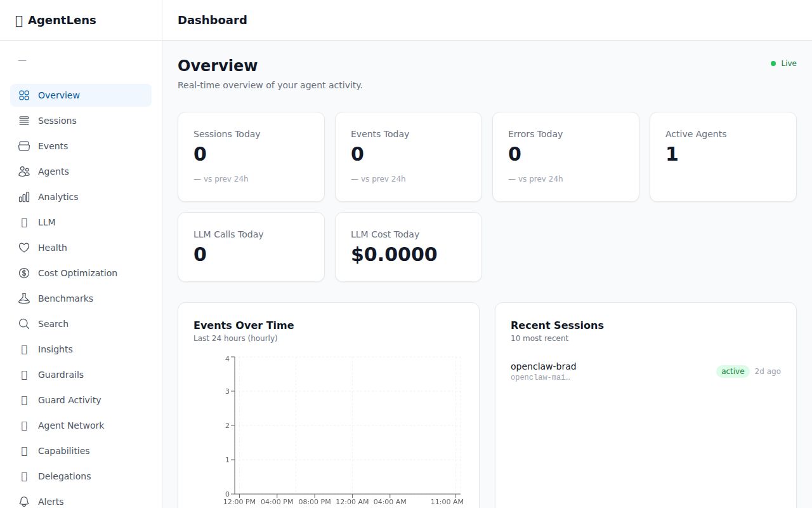Open the openclaw-brad session
812x508 pixels.
pos(544,366)
